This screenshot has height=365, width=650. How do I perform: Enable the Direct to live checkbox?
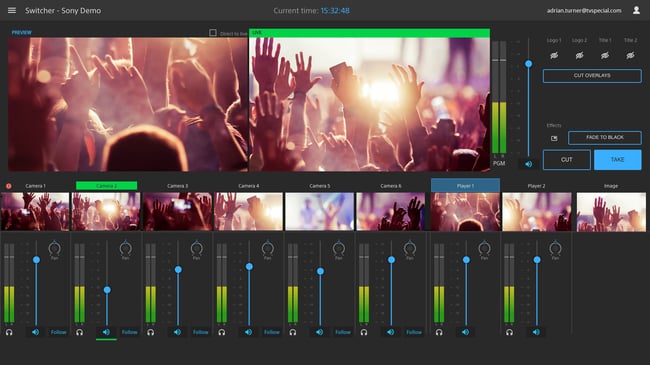213,33
